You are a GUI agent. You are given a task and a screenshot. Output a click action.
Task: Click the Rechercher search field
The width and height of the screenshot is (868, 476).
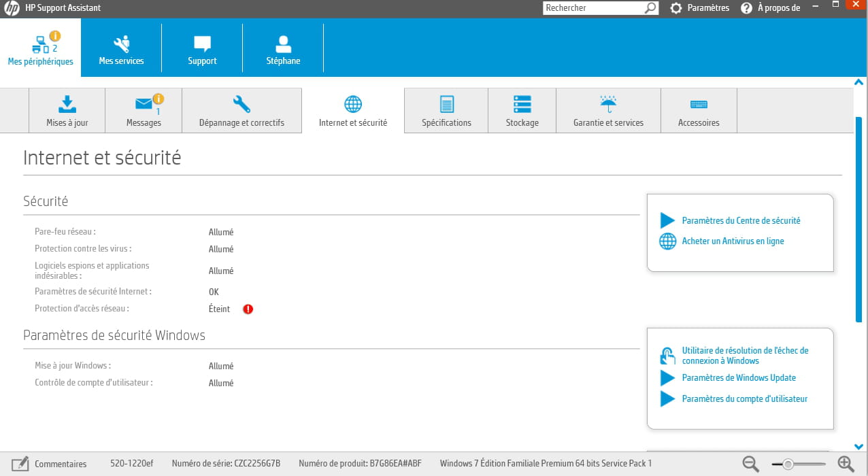592,8
